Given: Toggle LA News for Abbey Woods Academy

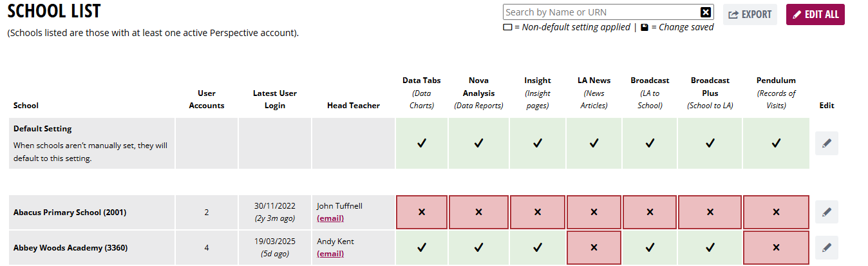Looking at the screenshot, I should pyautogui.click(x=594, y=247).
